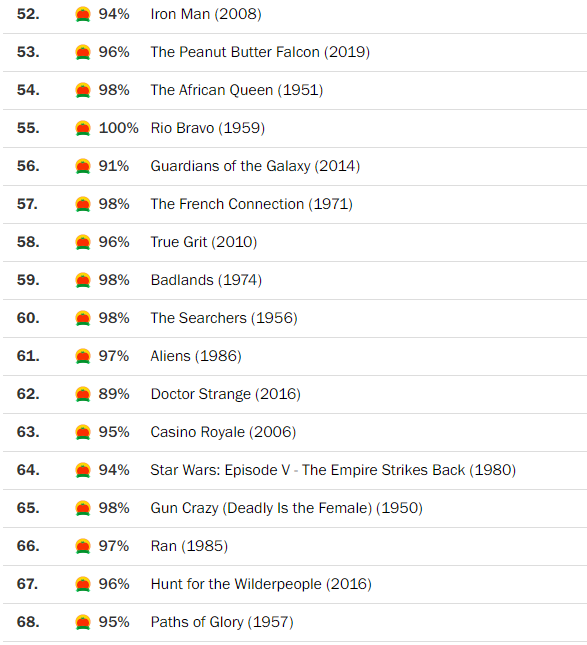Open Hunt for the Wilderpeople (2016) link
Image resolution: width=587 pixels, height=645 pixels.
coord(261,584)
